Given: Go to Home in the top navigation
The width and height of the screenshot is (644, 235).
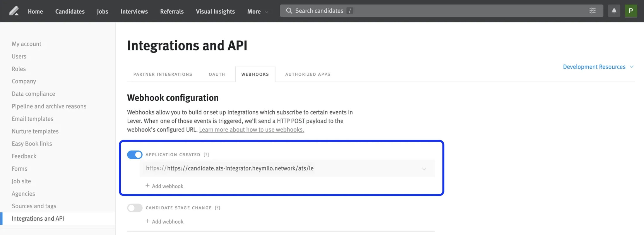Looking at the screenshot, I should (x=35, y=12).
